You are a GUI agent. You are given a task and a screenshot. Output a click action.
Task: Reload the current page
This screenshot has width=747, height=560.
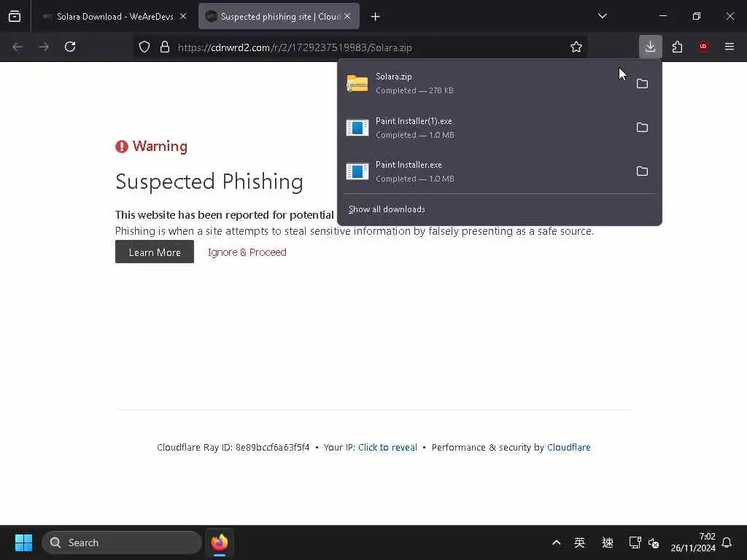[70, 47]
